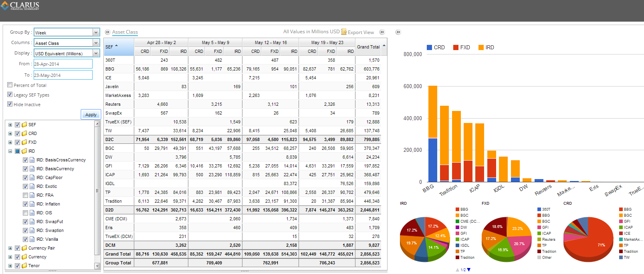This screenshot has width=644, height=274.
Task: Uncheck the SEF tree checkbox
Action: pos(18,125)
